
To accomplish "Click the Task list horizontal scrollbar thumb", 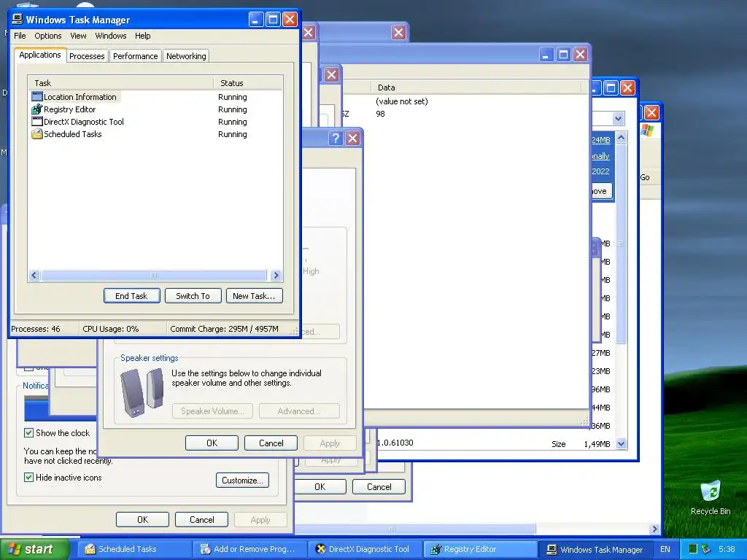I will 153,275.
